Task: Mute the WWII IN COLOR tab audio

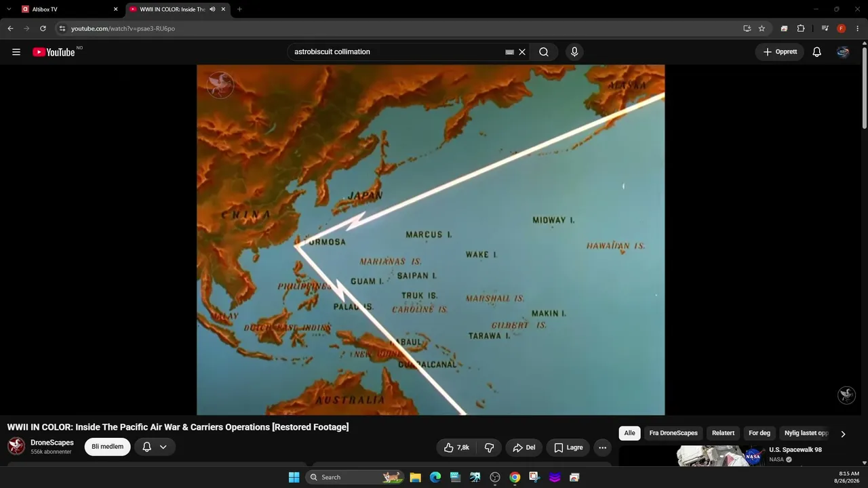Action: pos(212,9)
